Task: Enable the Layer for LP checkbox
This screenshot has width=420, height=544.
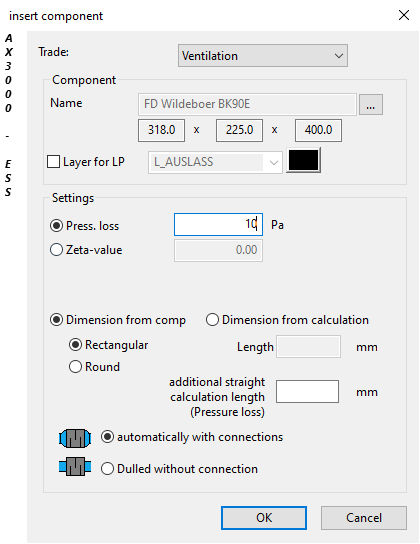Action: click(x=53, y=162)
